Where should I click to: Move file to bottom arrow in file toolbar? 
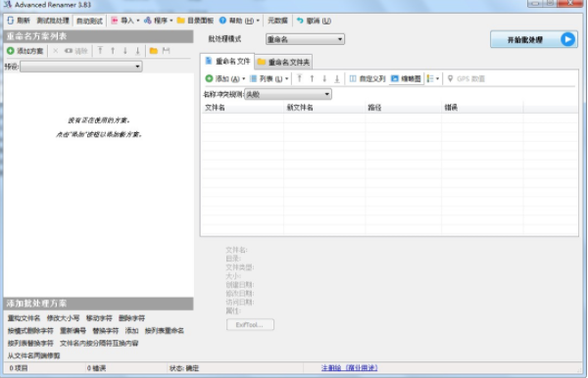337,78
